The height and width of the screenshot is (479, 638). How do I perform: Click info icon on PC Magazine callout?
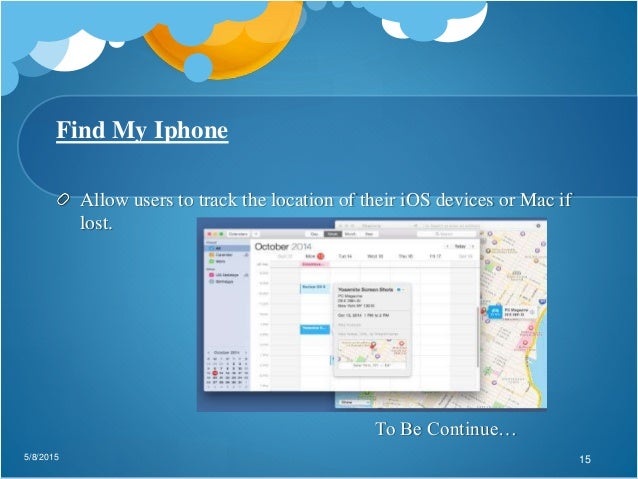[532, 312]
